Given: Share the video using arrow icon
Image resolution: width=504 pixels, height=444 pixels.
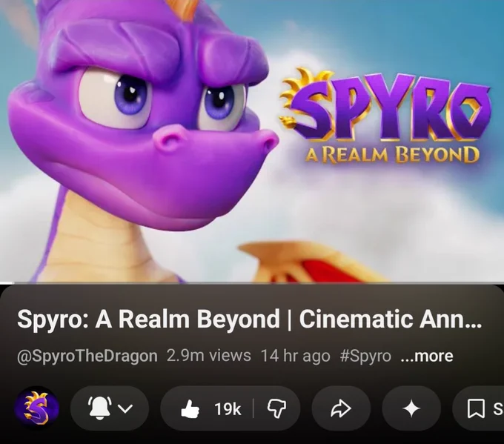Looking at the screenshot, I should coord(341,408).
